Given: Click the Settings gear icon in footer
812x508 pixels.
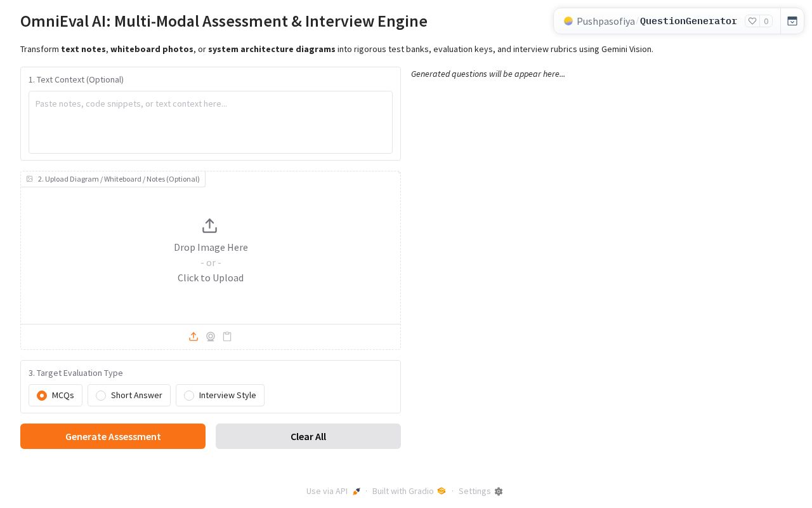Looking at the screenshot, I should [x=499, y=491].
